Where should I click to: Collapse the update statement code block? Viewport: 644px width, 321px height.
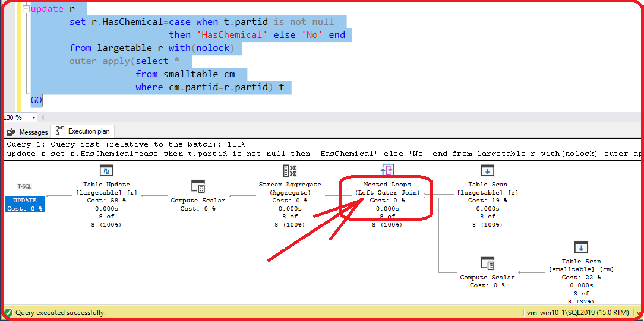coord(26,9)
